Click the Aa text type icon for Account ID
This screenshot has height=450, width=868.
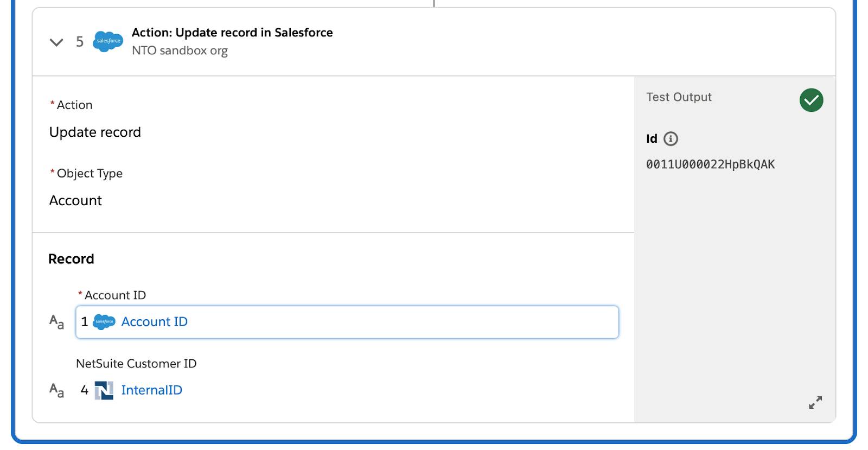(x=56, y=322)
